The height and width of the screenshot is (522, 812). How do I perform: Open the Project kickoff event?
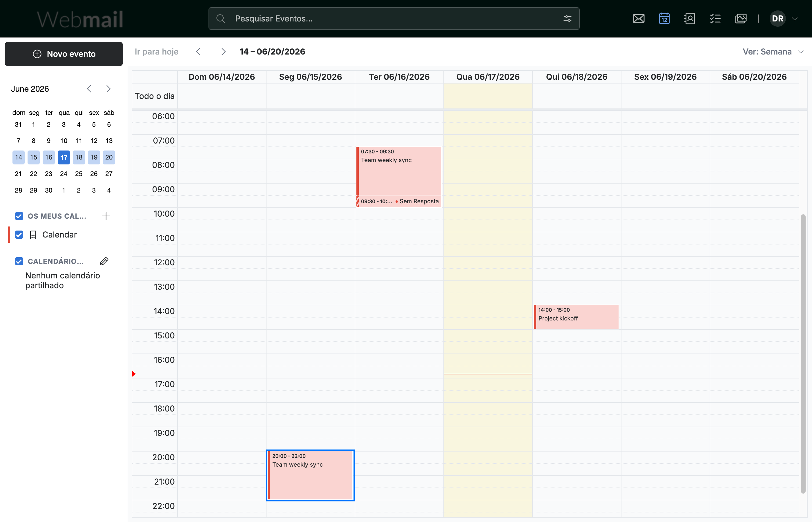click(x=576, y=317)
